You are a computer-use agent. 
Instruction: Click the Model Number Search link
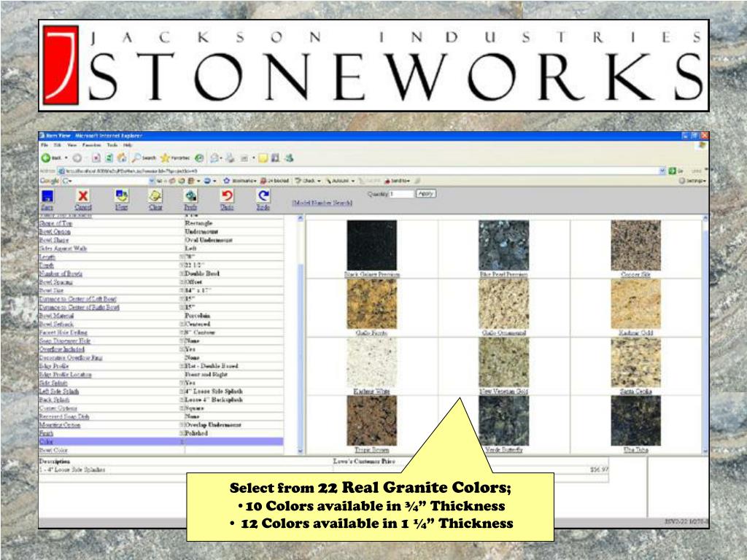[x=322, y=203]
